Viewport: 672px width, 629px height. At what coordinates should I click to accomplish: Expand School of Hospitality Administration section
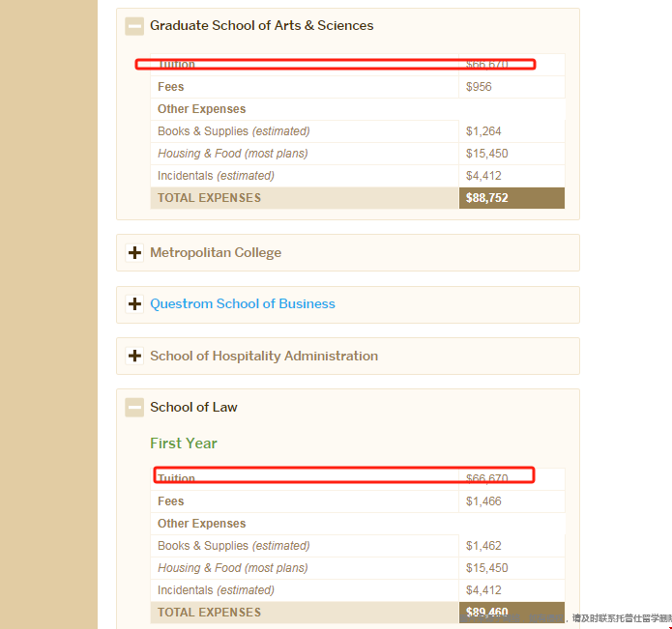point(134,356)
